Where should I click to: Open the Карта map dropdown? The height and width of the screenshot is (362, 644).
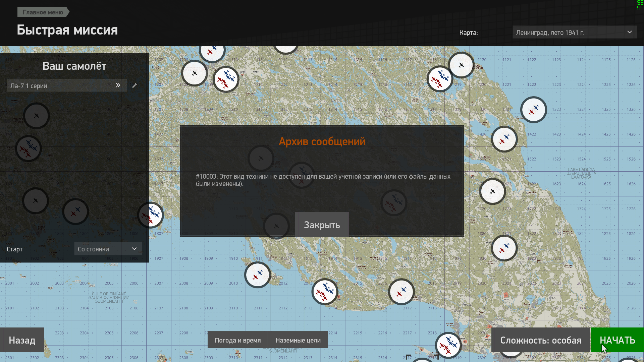574,33
